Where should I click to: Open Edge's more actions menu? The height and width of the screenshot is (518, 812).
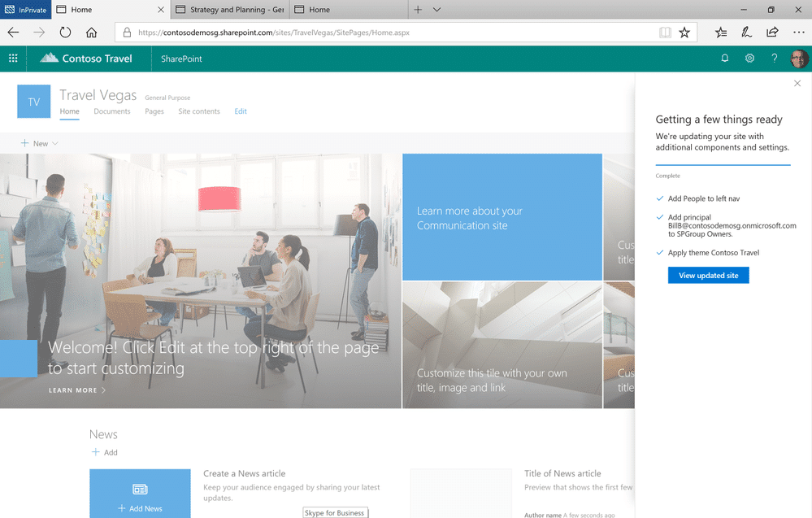pos(800,33)
